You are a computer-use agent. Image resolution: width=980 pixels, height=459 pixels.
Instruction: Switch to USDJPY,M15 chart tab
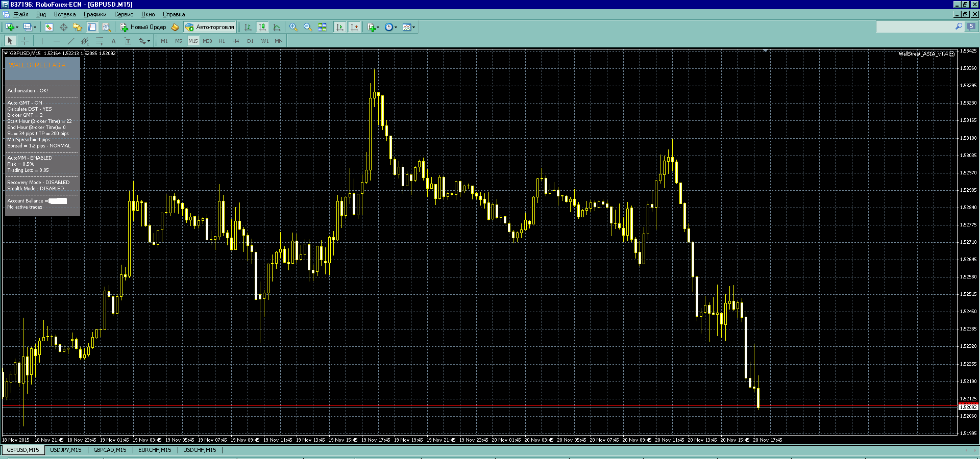tap(66, 450)
